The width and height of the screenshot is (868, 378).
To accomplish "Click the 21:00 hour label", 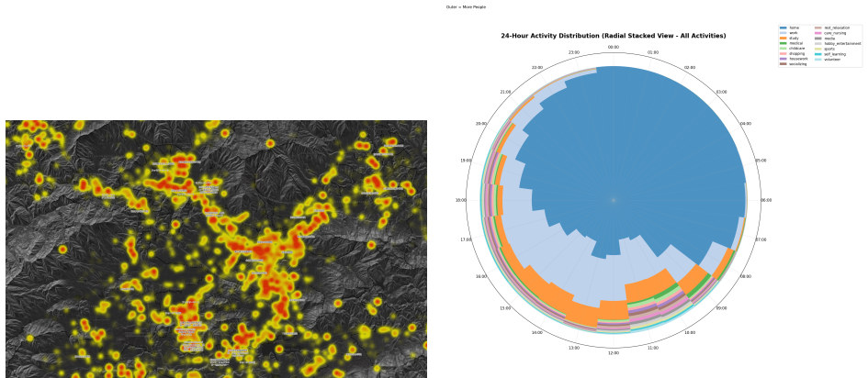I will pyautogui.click(x=505, y=92).
